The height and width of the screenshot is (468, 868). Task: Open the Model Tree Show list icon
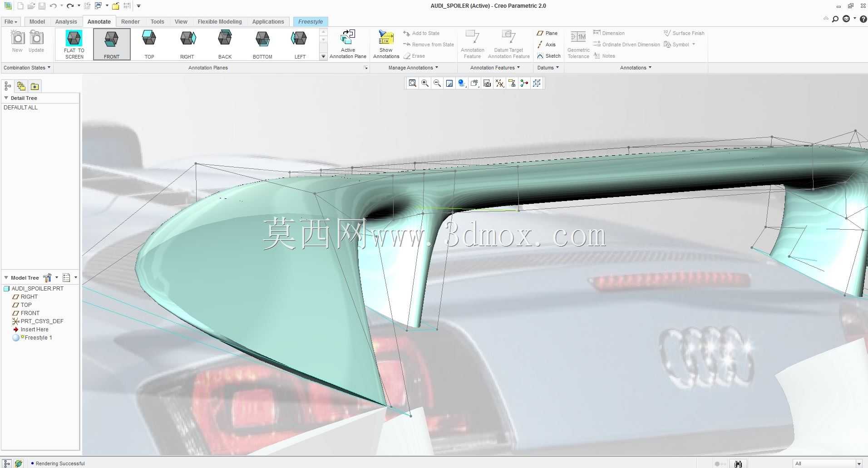[x=66, y=277]
